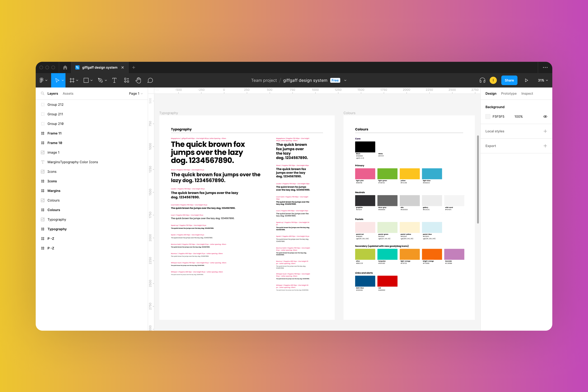Open the Team project breadcrumb link
Image resolution: width=588 pixels, height=392 pixels.
coord(264,80)
